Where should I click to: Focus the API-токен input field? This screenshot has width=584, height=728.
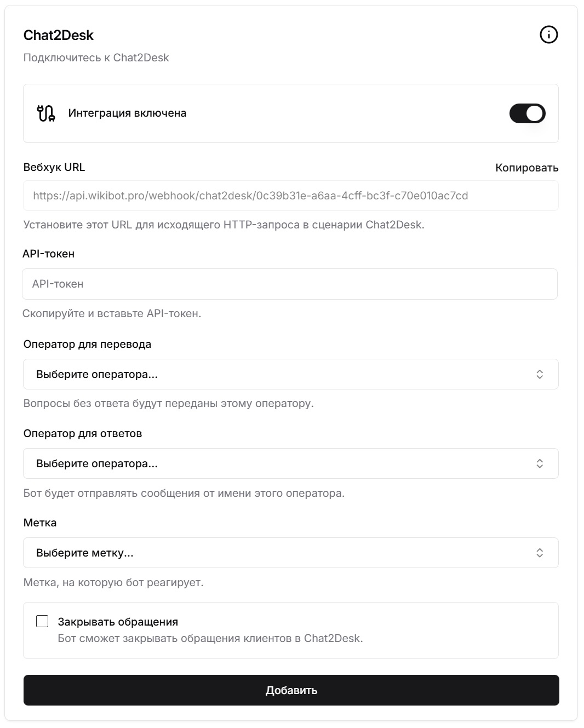[x=289, y=284]
